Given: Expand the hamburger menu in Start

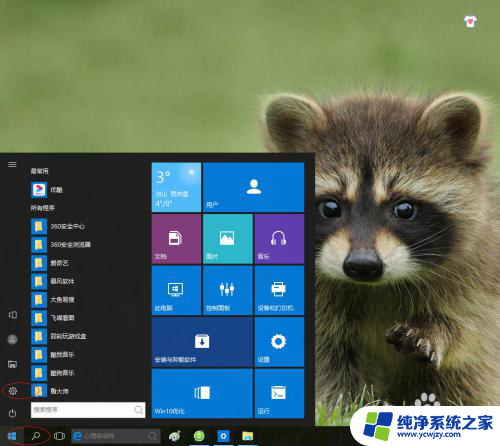Looking at the screenshot, I should tap(12, 164).
